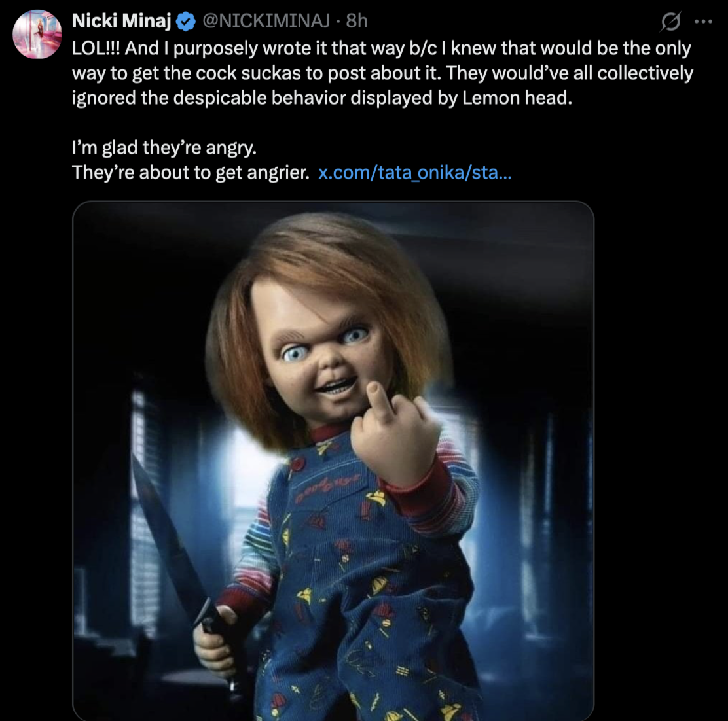Click the 8h timestamp to open the post
The height and width of the screenshot is (721, 728).
click(355, 21)
